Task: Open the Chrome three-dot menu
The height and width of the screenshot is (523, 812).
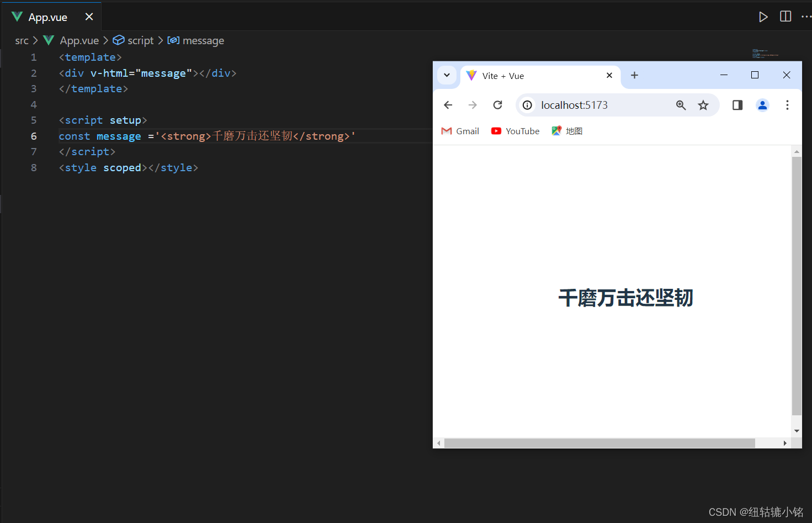Action: point(788,105)
